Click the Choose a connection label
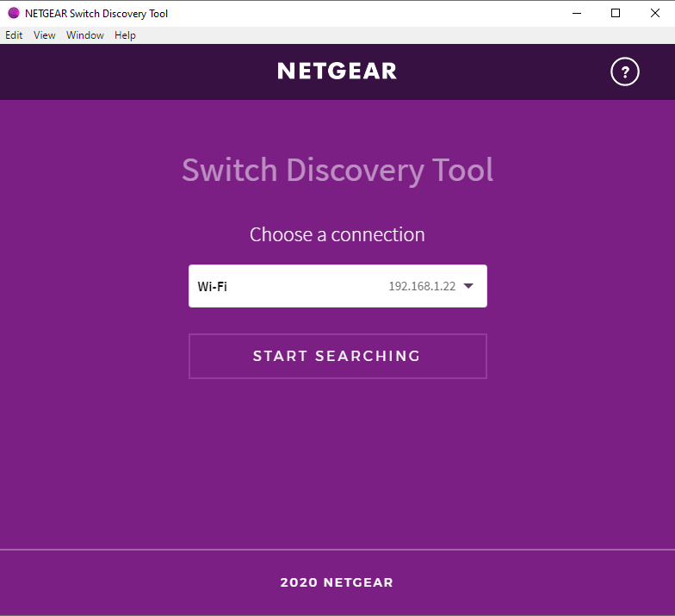675x616 pixels. (x=337, y=234)
